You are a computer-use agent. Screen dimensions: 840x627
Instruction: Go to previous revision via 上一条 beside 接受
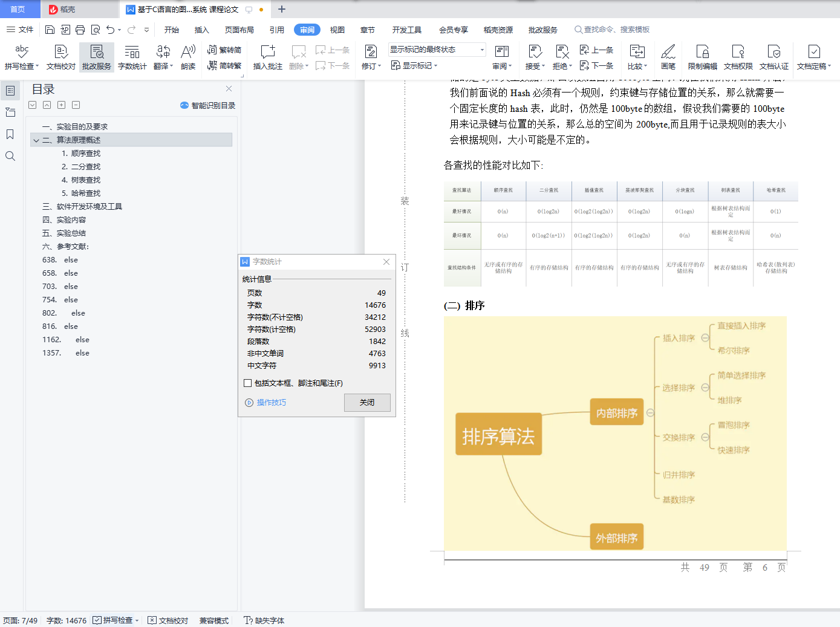point(596,50)
